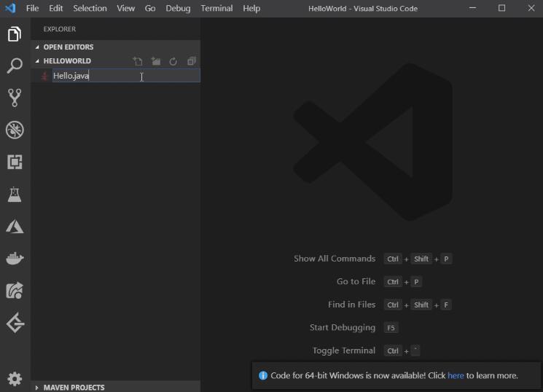Click the 'Start Debugging' label

pos(343,328)
